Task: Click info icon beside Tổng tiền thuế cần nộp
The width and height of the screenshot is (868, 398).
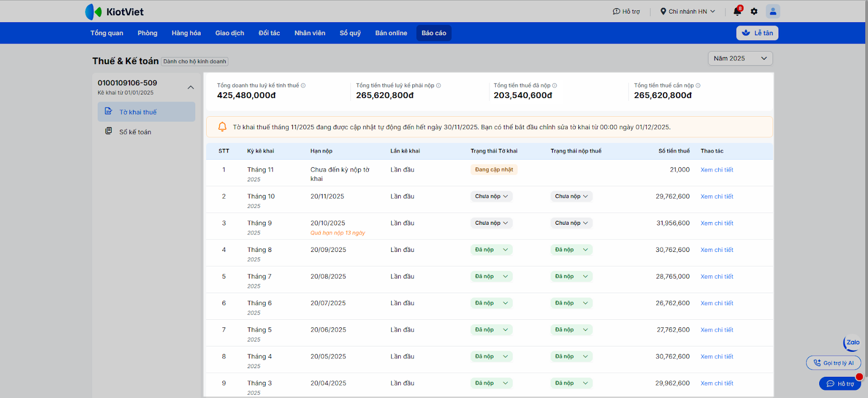Action: (x=698, y=86)
